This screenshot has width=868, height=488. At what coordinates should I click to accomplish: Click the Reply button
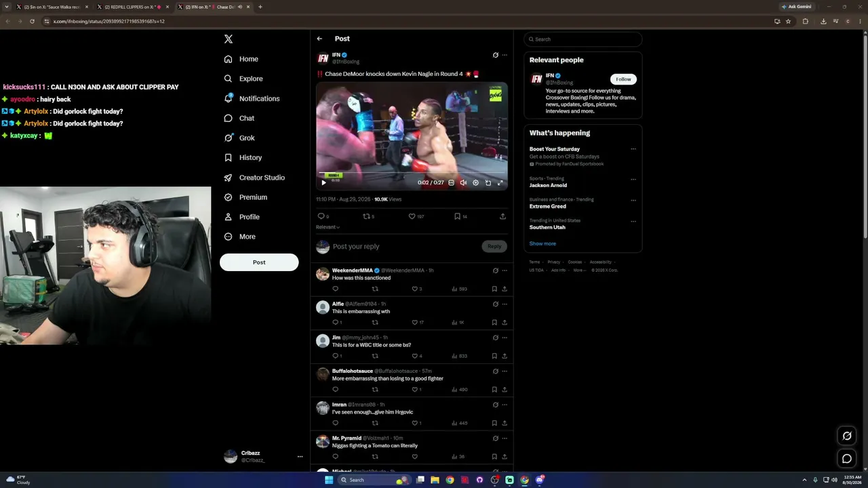click(x=494, y=246)
